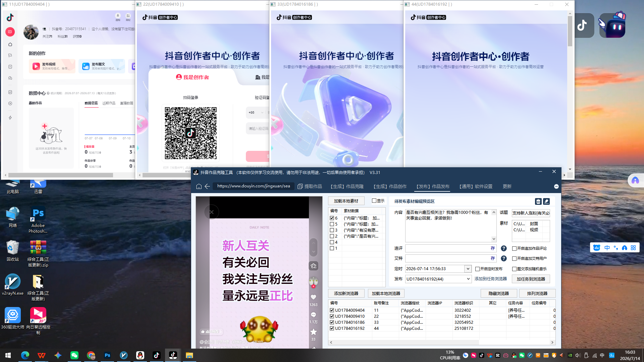Uncheck browser UD1784009404 checkbox
The height and width of the screenshot is (362, 644).
[x=332, y=310]
